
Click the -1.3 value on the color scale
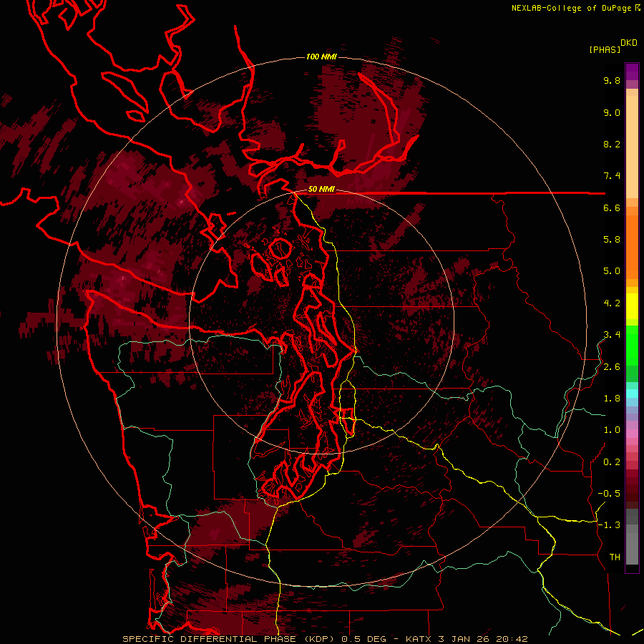[x=609, y=525]
